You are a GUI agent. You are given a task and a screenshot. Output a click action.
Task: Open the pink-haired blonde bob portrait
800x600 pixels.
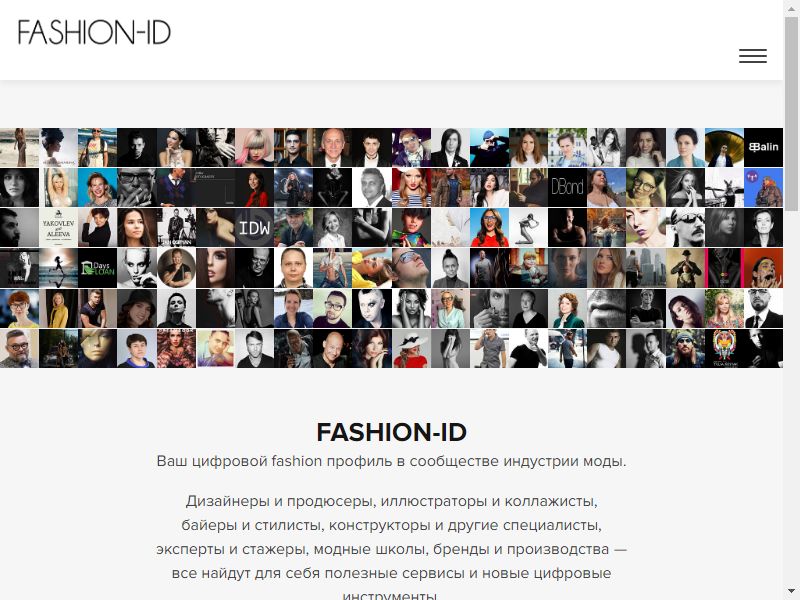(x=254, y=147)
